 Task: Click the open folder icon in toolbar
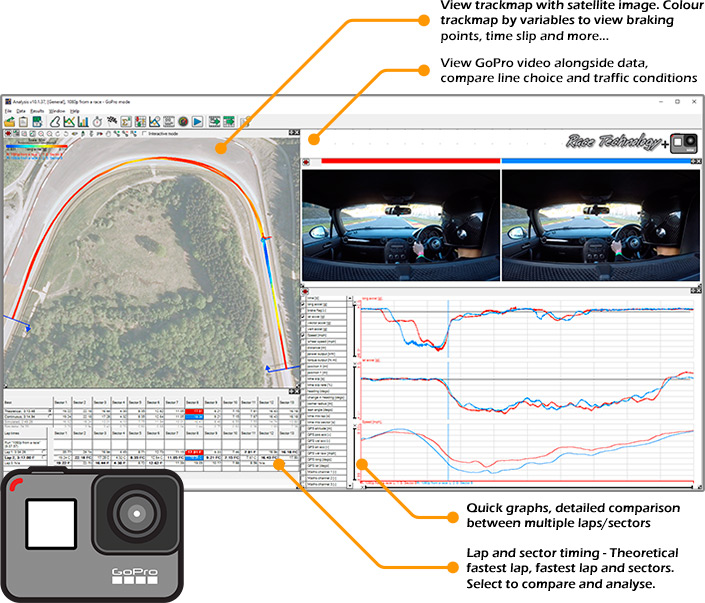click(10, 121)
